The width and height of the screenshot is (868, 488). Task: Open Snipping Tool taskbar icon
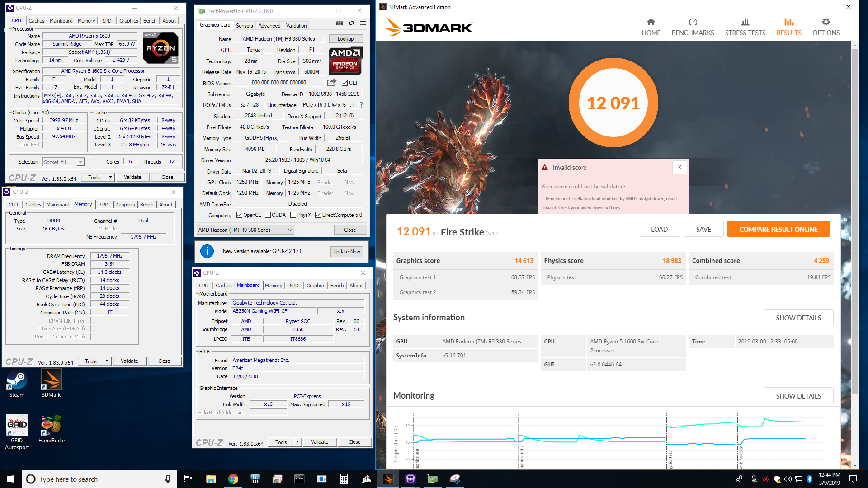point(455,479)
